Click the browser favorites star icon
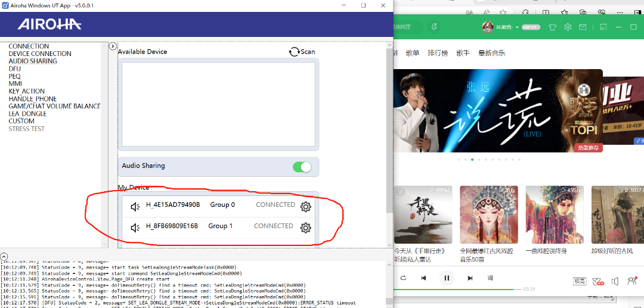The width and height of the screenshot is (644, 308). tap(503, 13)
